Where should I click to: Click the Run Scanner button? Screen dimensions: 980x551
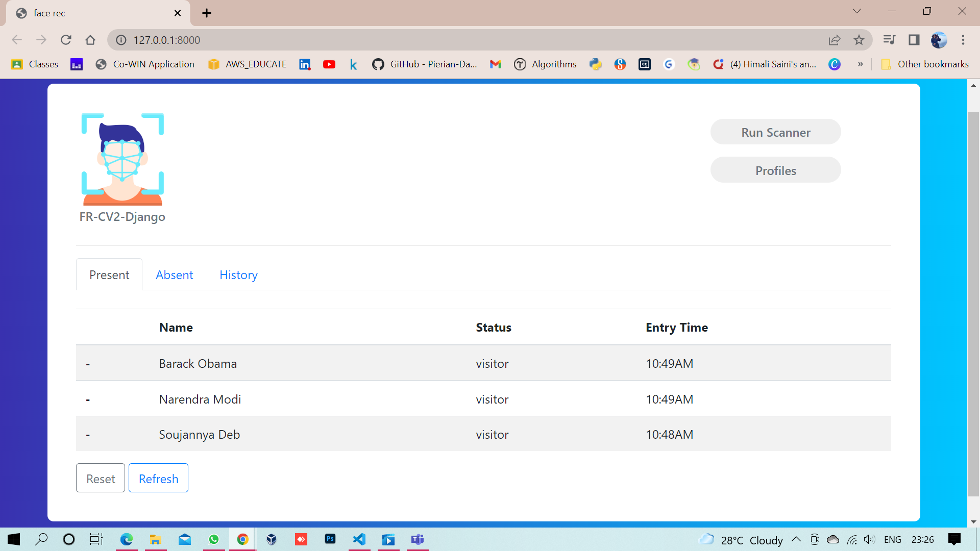coord(775,132)
